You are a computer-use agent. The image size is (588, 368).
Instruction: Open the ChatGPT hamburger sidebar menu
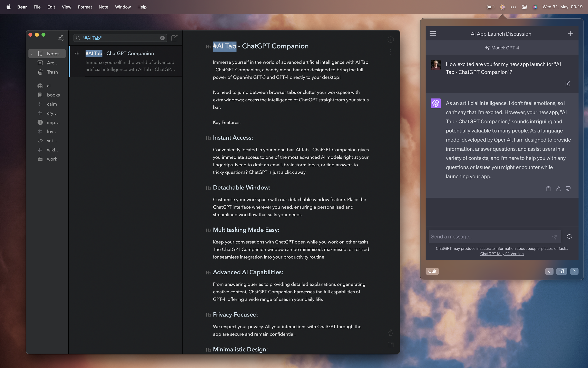(433, 34)
